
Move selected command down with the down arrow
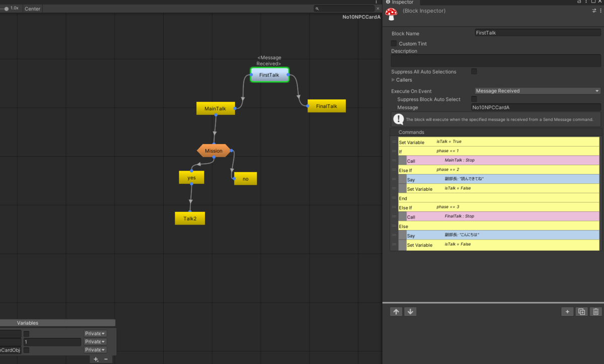click(x=410, y=312)
